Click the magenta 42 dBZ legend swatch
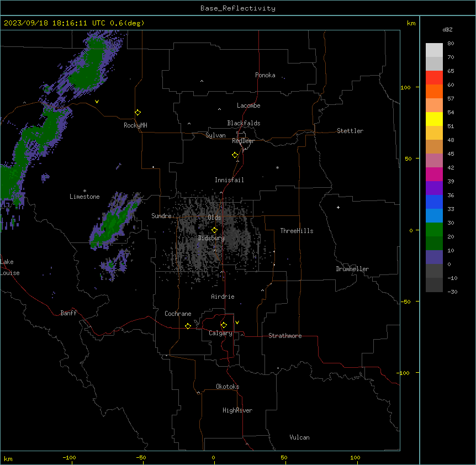Viewport: 476px width, 465px height. [434, 174]
